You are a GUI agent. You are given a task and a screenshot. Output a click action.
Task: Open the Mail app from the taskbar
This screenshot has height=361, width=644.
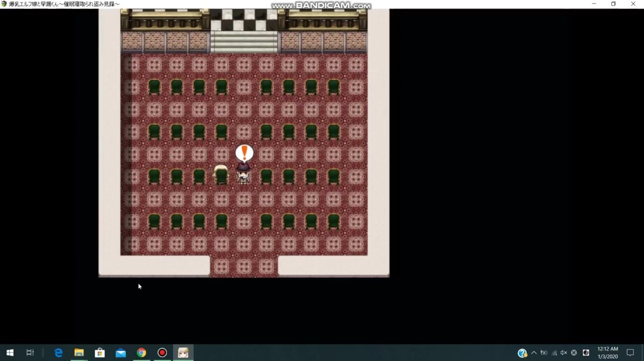pyautogui.click(x=121, y=352)
